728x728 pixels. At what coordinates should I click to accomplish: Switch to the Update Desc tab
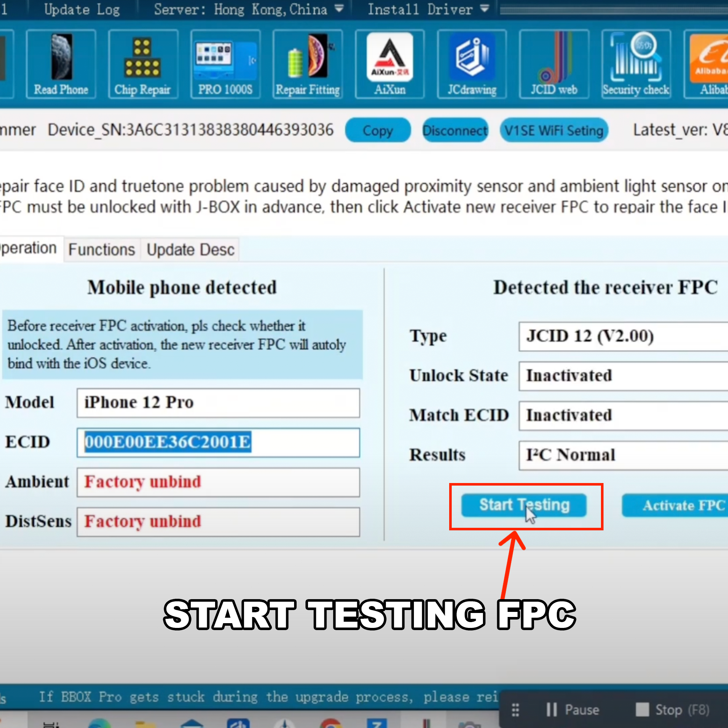(x=190, y=249)
